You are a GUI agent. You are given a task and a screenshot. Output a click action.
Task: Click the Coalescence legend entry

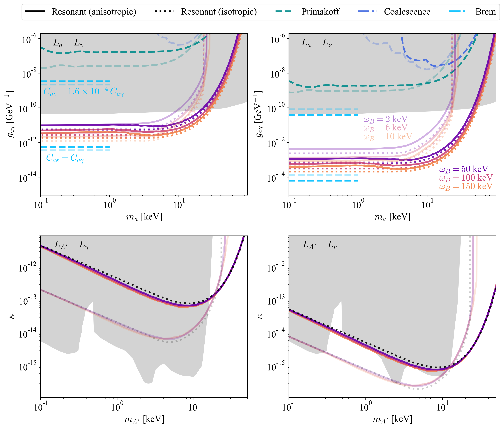pyautogui.click(x=407, y=12)
